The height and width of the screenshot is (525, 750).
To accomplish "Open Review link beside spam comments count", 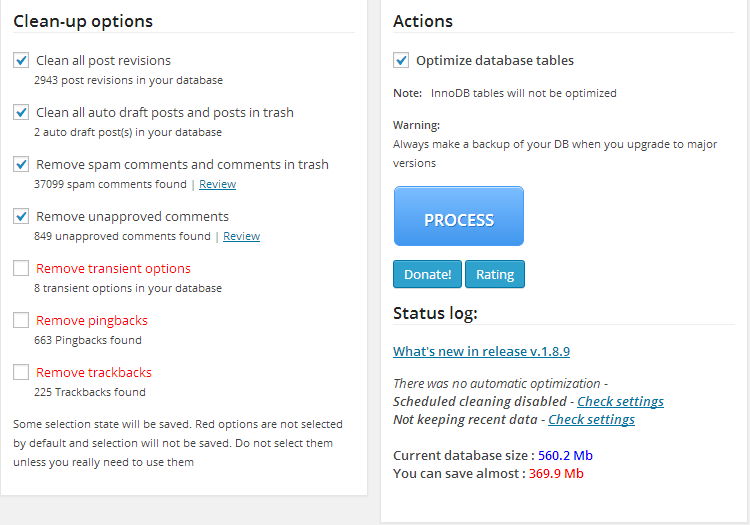I will 217,184.
